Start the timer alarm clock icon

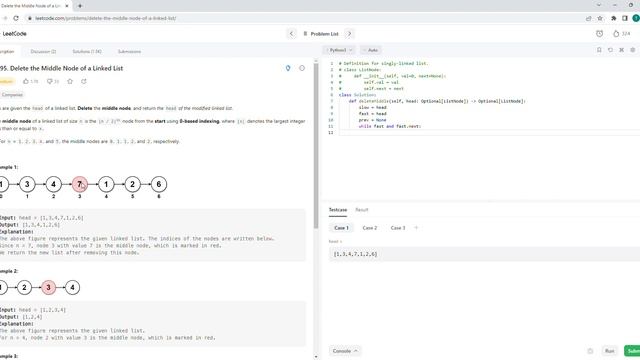[x=599, y=33]
